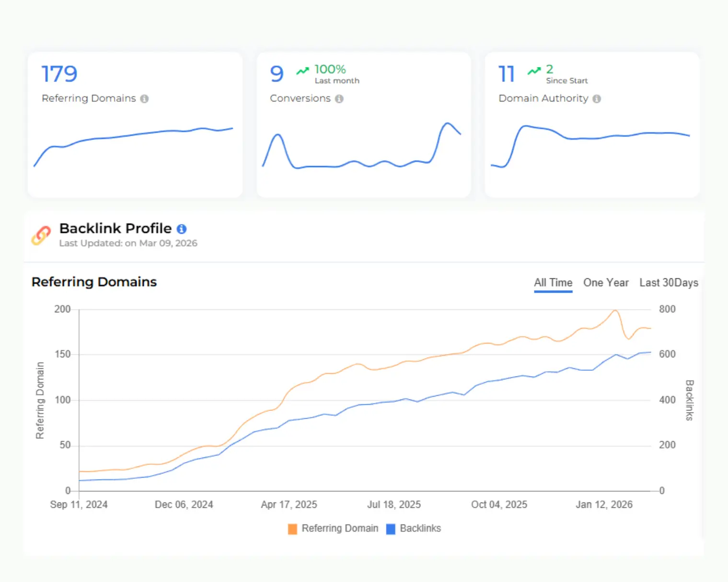Click the Jan 12, 2026 axis label
This screenshot has width=728, height=582.
(604, 504)
